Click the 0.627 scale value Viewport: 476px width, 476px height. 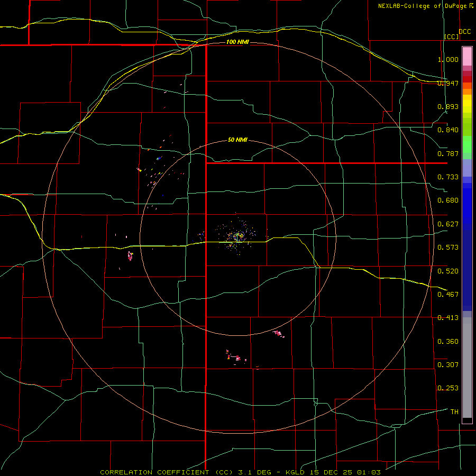(448, 224)
